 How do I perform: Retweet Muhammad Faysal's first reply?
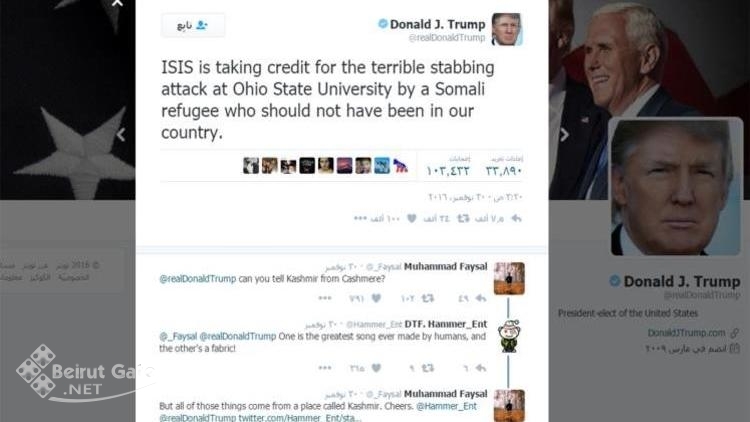(x=428, y=298)
